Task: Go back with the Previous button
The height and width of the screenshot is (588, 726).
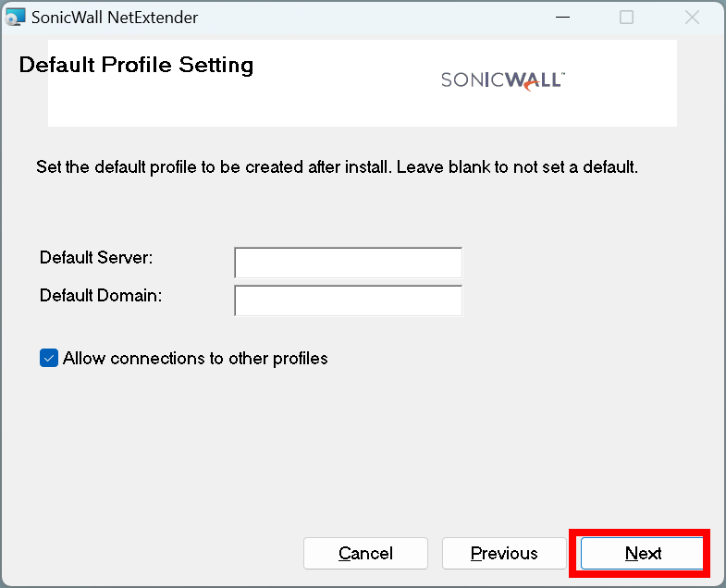Action: click(x=504, y=553)
